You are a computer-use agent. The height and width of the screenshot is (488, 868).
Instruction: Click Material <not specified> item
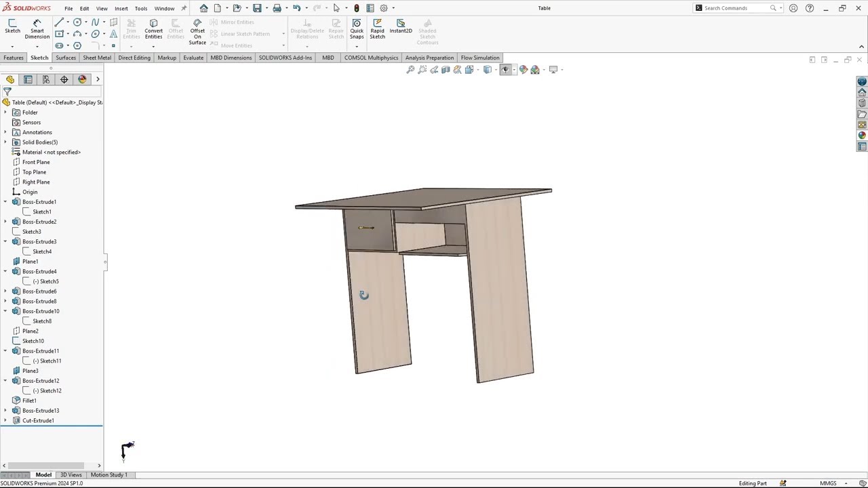(52, 152)
